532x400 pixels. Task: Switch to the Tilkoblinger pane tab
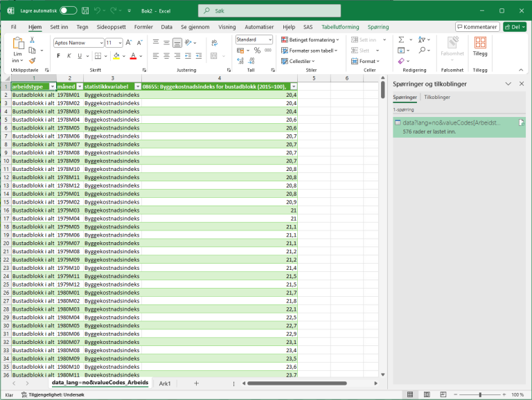tap(437, 98)
